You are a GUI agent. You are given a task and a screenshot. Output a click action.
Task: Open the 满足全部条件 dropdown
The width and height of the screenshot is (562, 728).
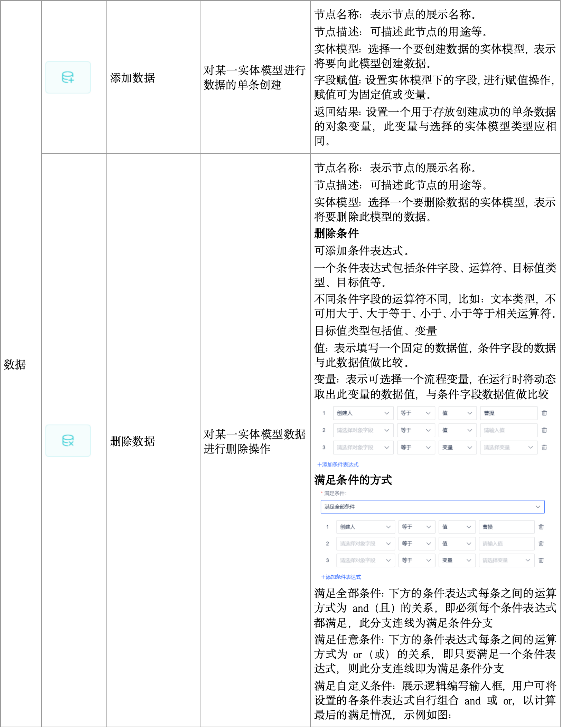(433, 507)
